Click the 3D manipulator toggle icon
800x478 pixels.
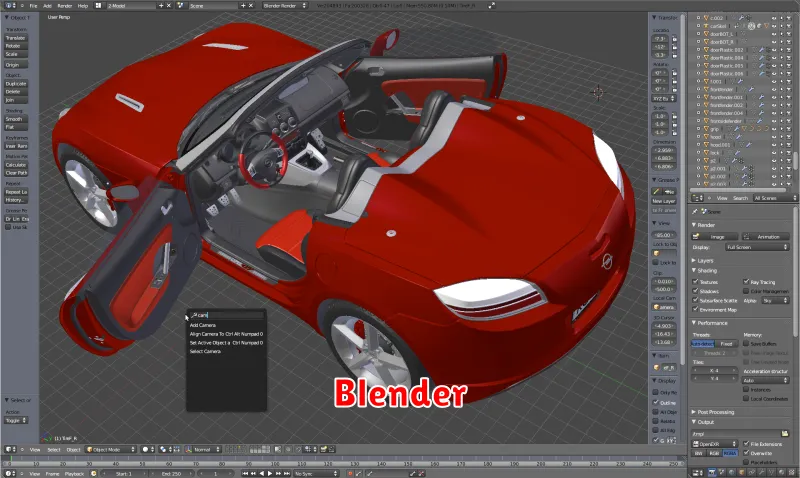point(189,449)
